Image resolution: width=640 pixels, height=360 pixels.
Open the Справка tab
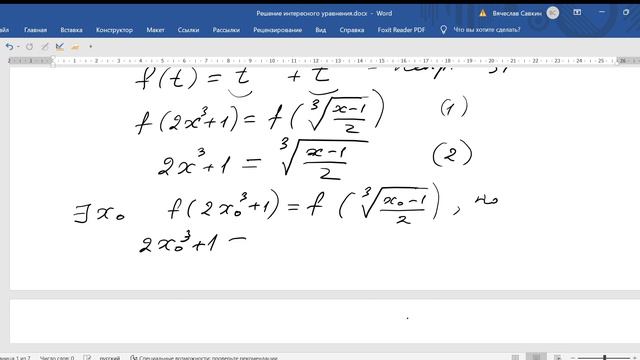352,30
